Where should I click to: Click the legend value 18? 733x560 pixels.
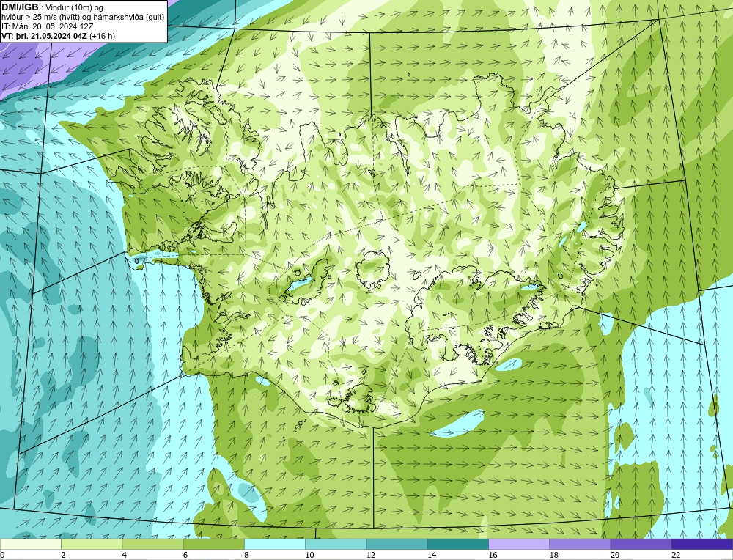tap(553, 555)
